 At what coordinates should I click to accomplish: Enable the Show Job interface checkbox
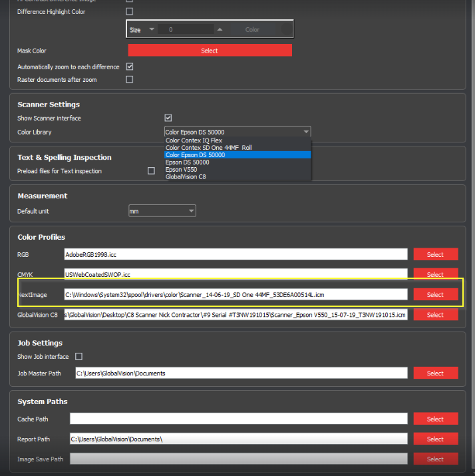click(79, 357)
